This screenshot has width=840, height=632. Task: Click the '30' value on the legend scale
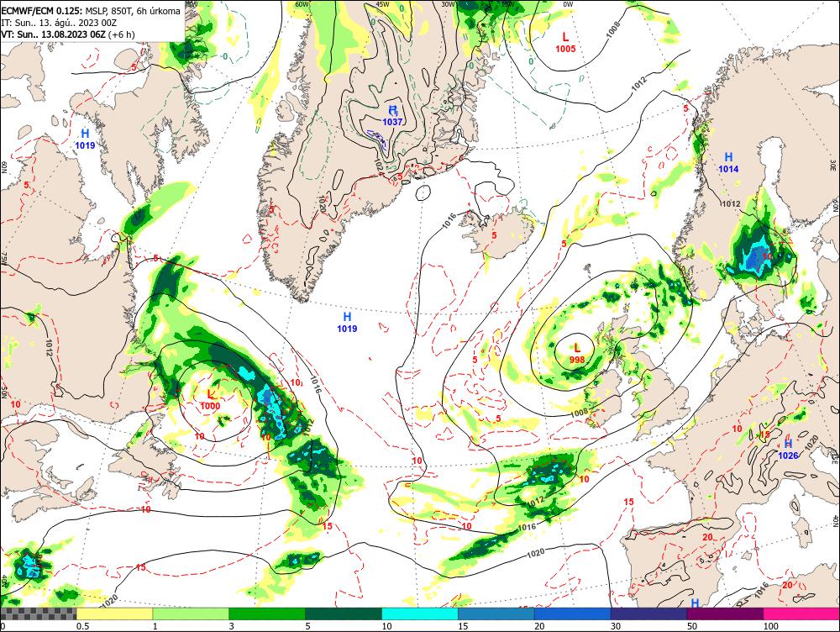click(x=616, y=626)
